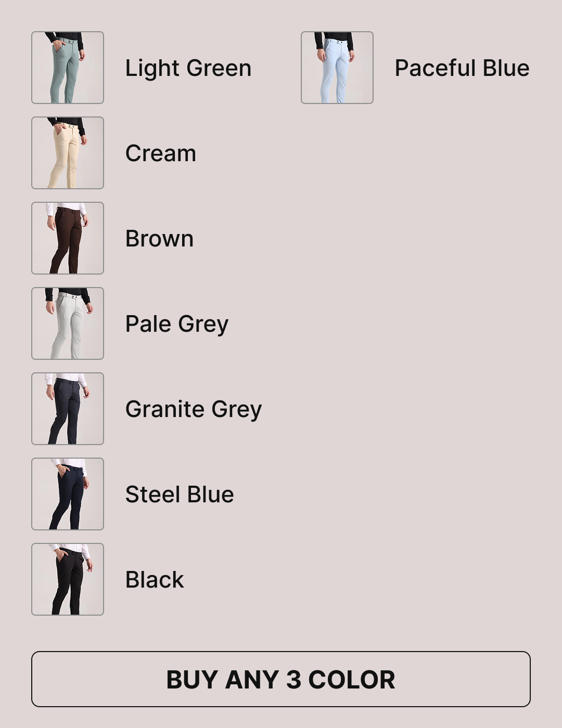Tap the sage green pants image

(x=68, y=68)
